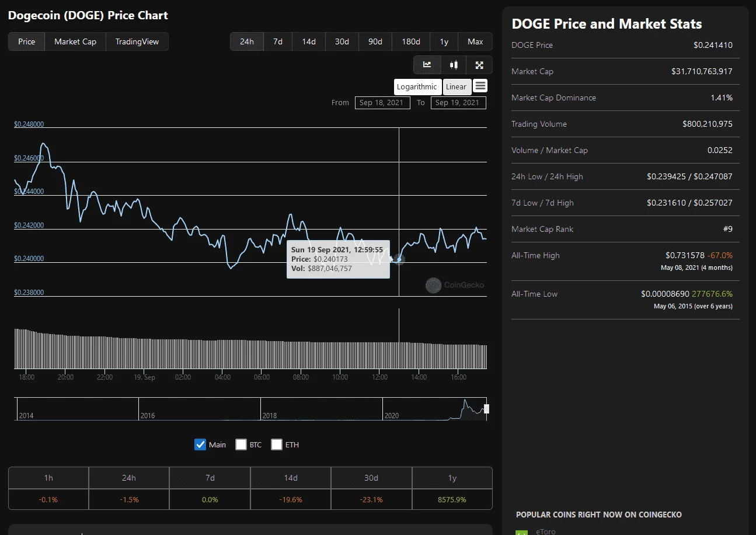Image resolution: width=756 pixels, height=535 pixels.
Task: Open the Market Cap tab
Action: click(75, 41)
